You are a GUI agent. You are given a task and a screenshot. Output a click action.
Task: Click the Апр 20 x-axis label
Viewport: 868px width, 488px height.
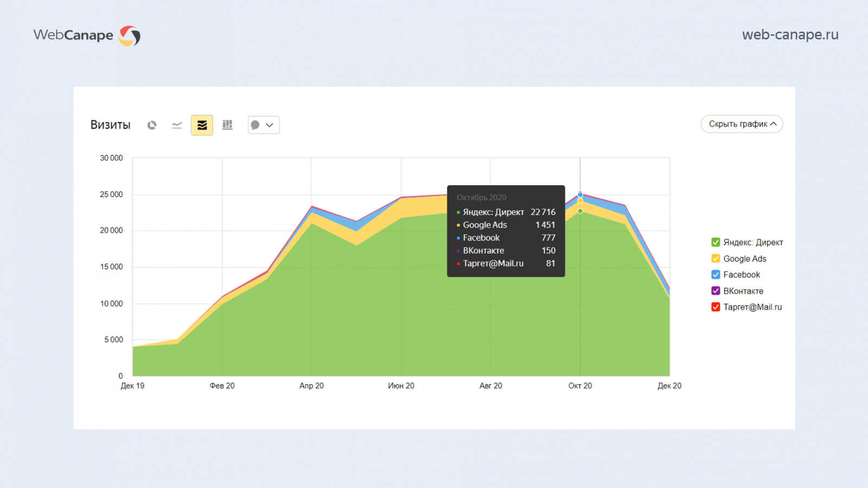point(311,386)
